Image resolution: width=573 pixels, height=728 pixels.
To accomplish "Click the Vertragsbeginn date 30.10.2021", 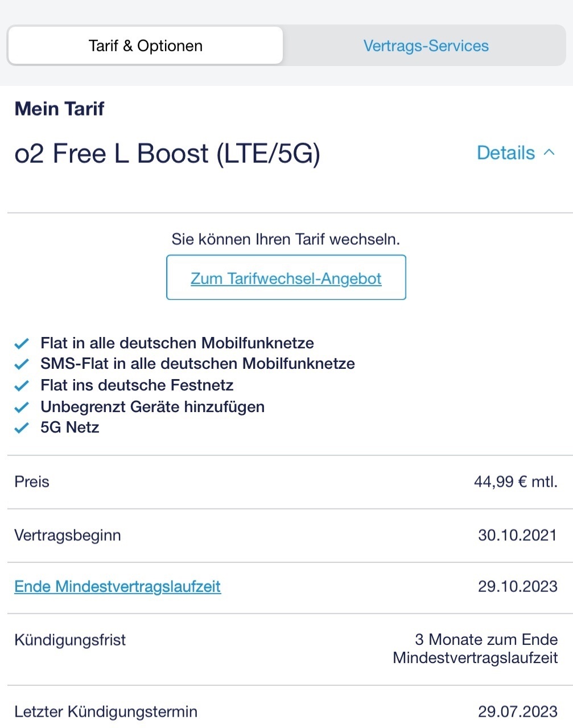I will click(517, 536).
